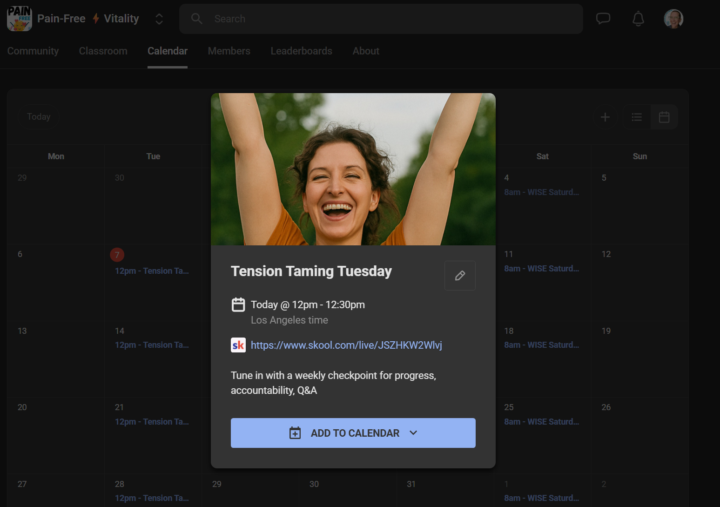720x507 pixels.
Task: Click the event cover photo
Action: pos(353,169)
